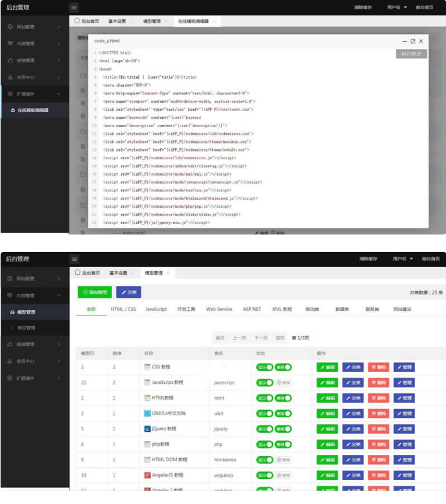Enable 推荐 switch for javascript row
Image resolution: width=446 pixels, height=504 pixels.
click(x=283, y=383)
